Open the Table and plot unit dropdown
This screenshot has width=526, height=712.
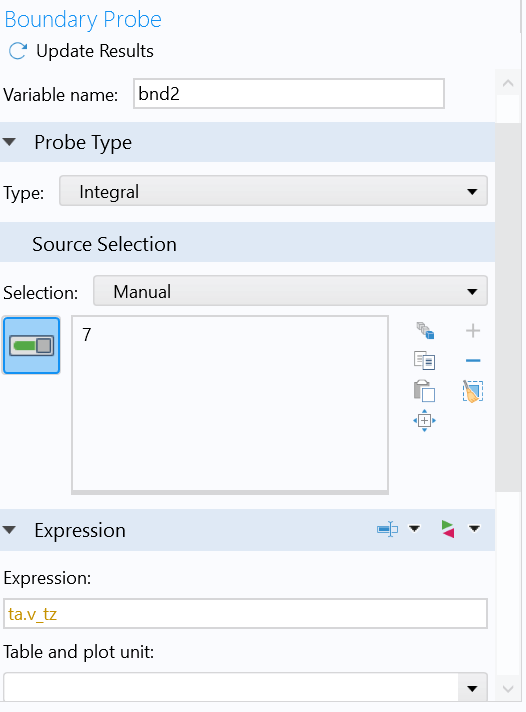245,687
